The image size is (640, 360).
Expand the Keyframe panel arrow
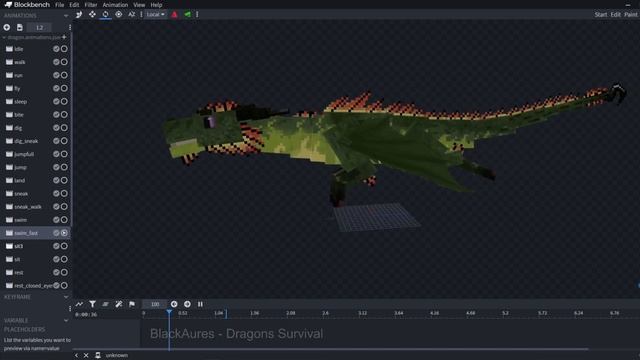point(66,297)
